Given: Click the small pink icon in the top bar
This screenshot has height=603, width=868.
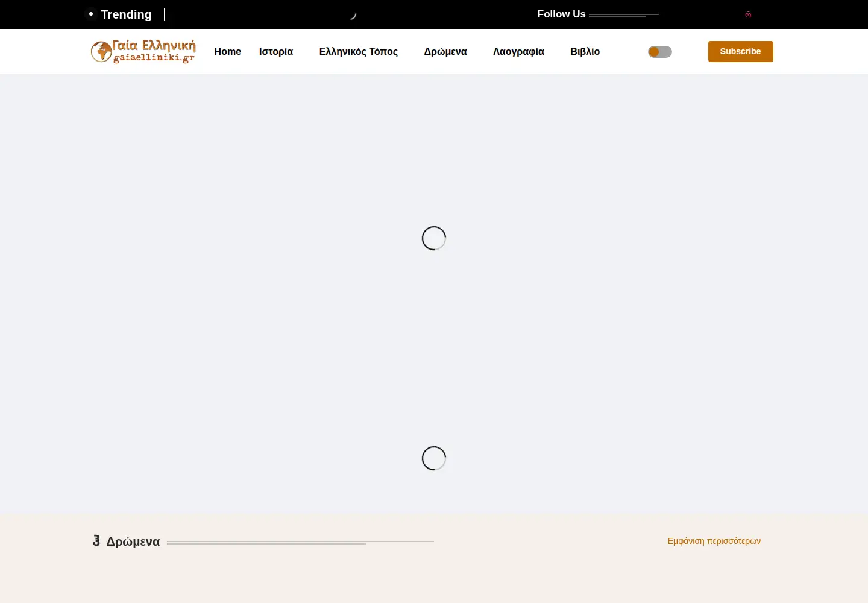Looking at the screenshot, I should (x=748, y=14).
